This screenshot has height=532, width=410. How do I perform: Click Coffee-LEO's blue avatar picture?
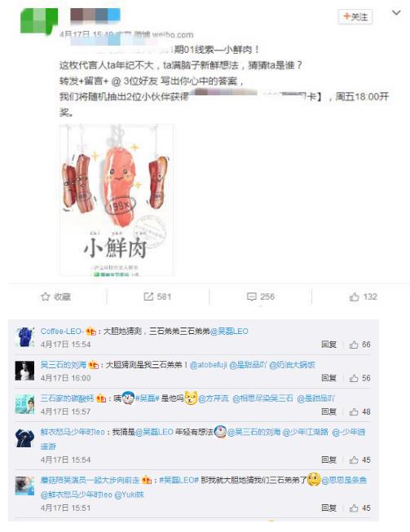(x=24, y=337)
